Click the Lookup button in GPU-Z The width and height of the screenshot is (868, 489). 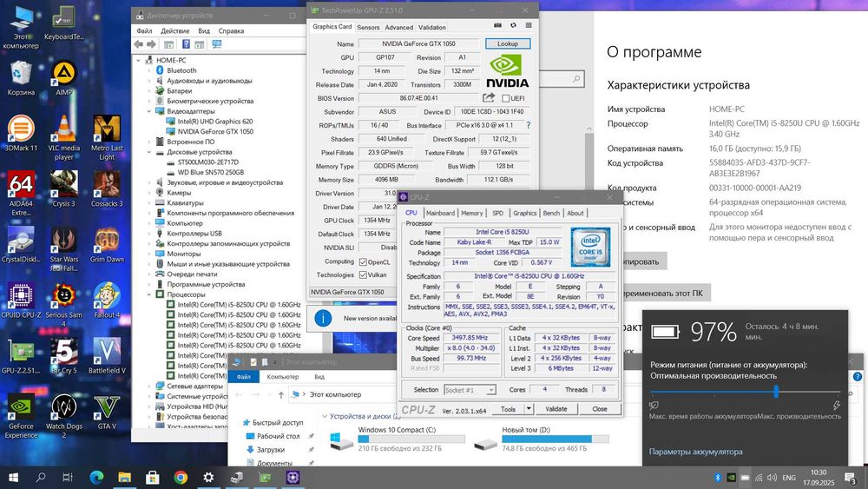coord(508,43)
